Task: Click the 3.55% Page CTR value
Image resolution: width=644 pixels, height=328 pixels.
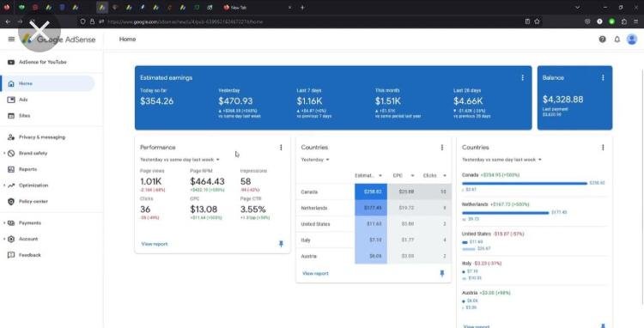Action: pos(253,210)
